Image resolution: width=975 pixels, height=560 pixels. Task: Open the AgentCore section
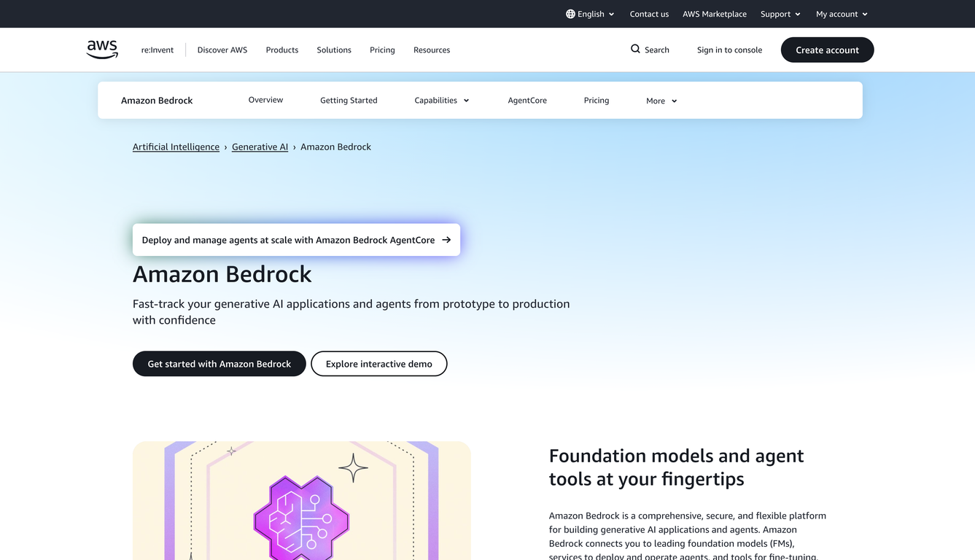(x=527, y=100)
